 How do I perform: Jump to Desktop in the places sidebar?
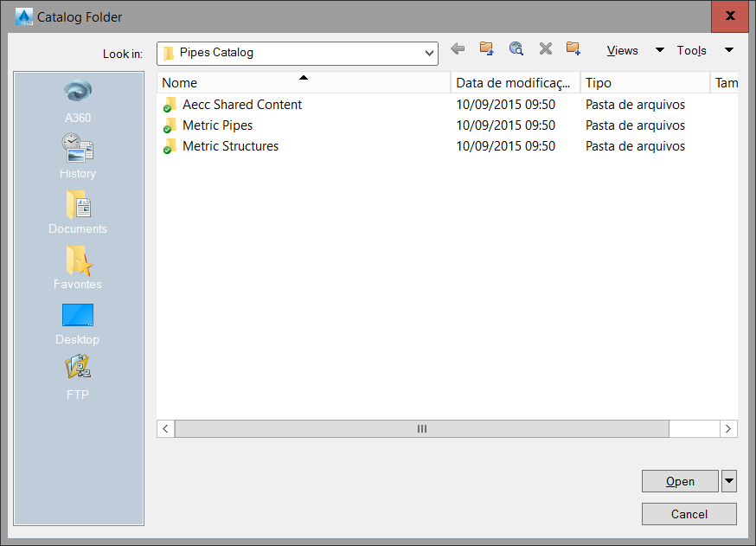coord(78,323)
